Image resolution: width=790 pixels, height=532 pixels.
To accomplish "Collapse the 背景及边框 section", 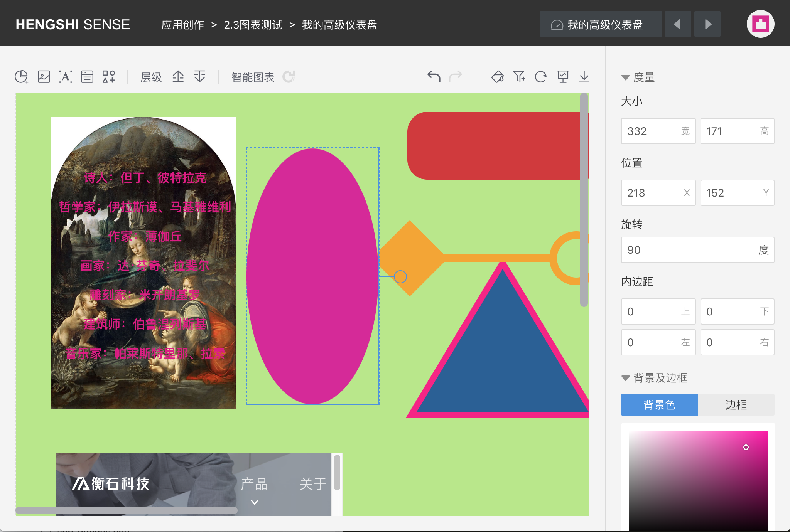I will 626,378.
